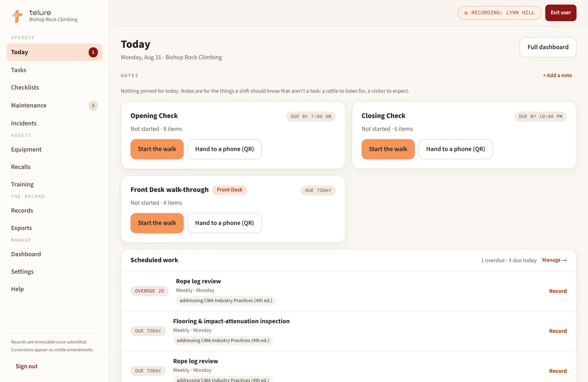Screen dimensions: 588x382
Task: Record the due-today Rope log review
Action: tap(558, 371)
